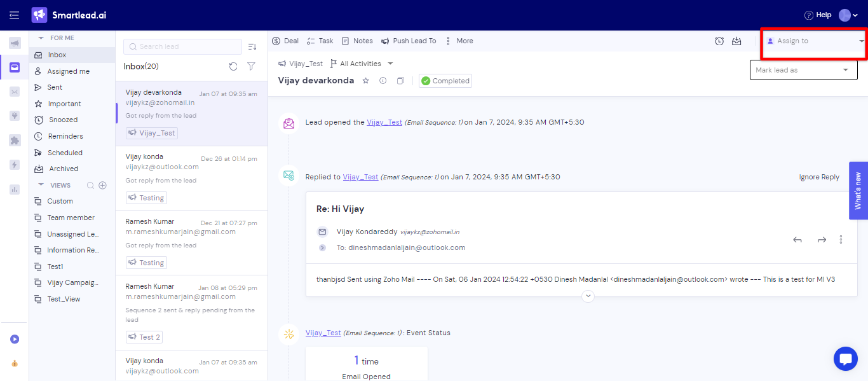Viewport: 868px width, 381px height.
Task: Reply to email with arrow icon
Action: click(797, 240)
